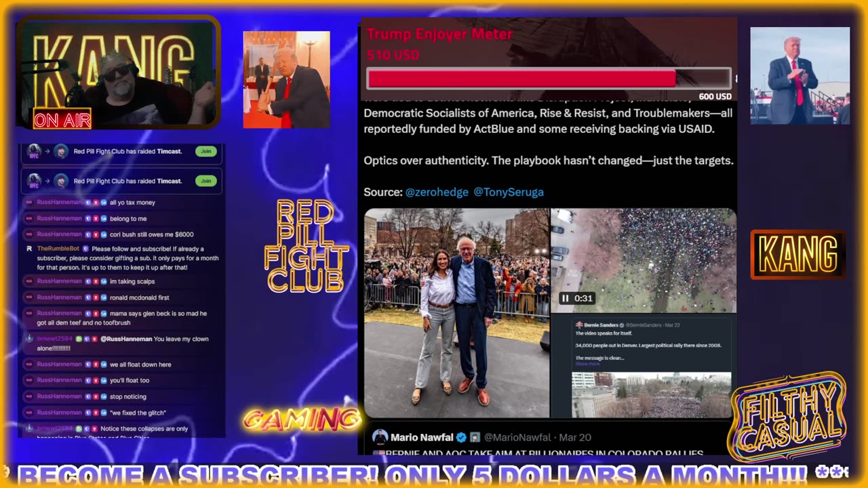
Task: Click the blue badge before 'ronald mcdonald first'
Action: click(104, 297)
